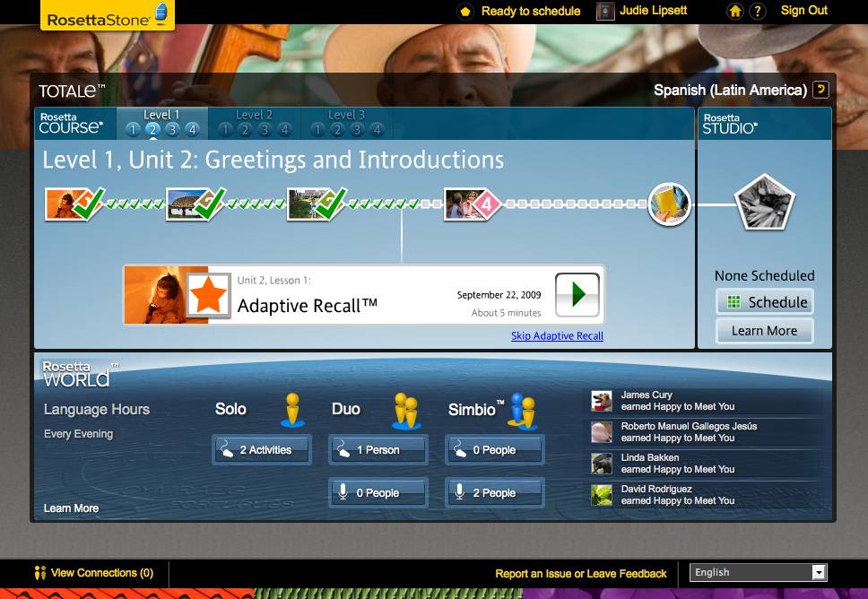Click Learn More in Rosetta World
868x599 pixels.
click(x=72, y=508)
